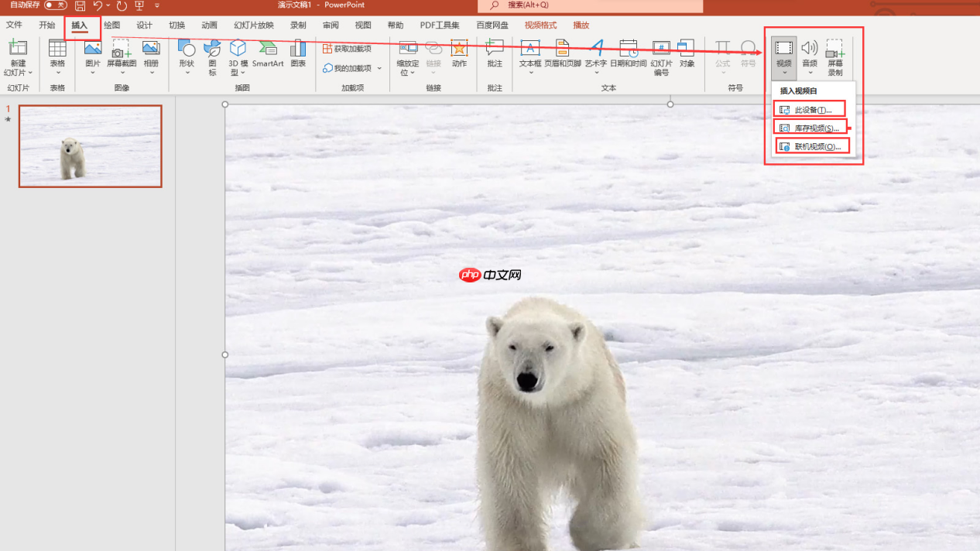Click the 页眉和页脚 header footer icon

563,48
